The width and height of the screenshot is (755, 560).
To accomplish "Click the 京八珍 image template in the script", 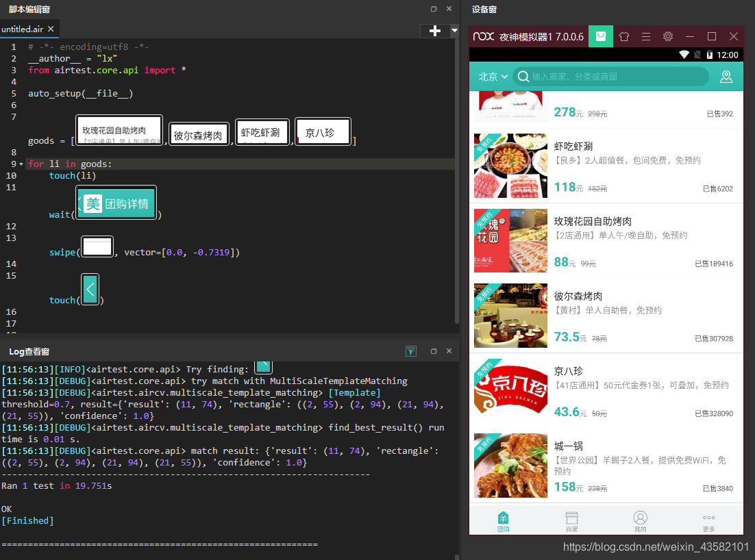I will coord(323,131).
